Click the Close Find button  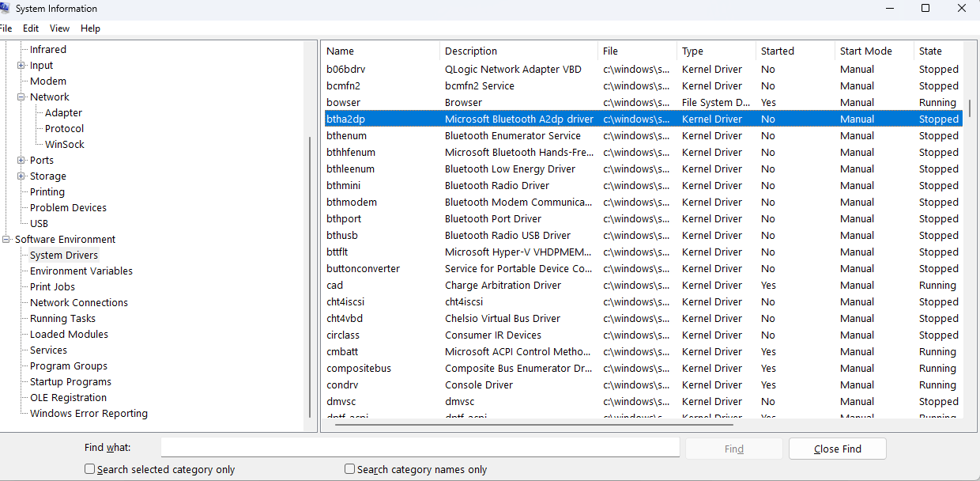[838, 449]
